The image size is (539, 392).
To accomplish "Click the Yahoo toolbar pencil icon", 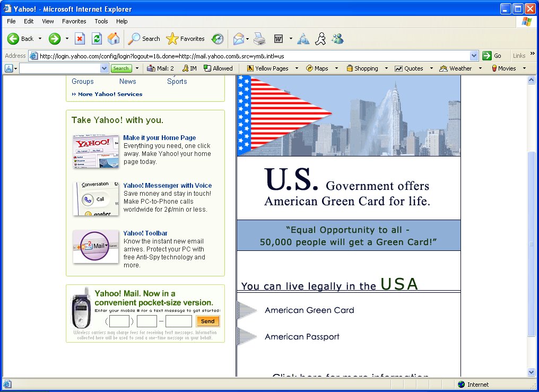I will (9, 68).
